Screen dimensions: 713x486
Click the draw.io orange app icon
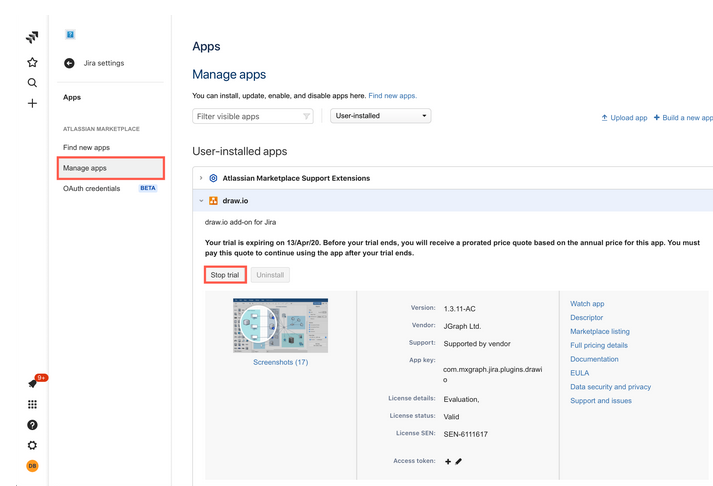213,200
